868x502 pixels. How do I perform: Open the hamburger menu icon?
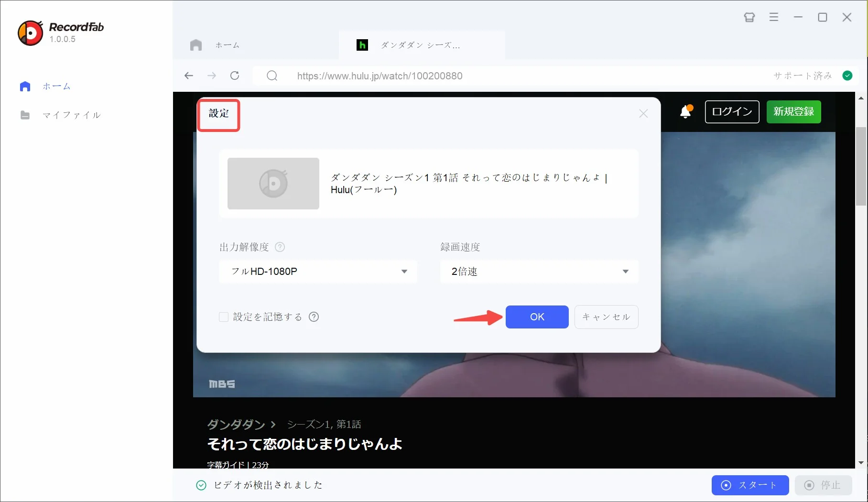(x=774, y=17)
